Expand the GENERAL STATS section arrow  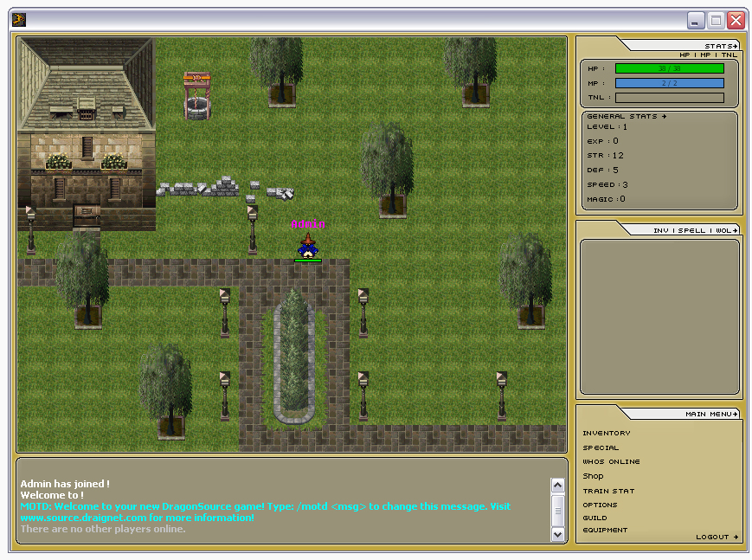665,116
